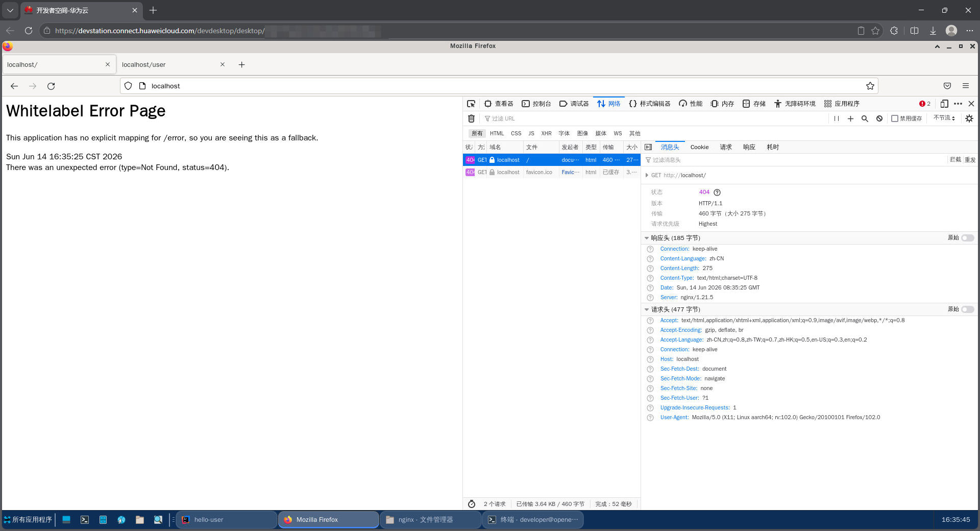Click the performance analysis stopwatch icon
Image resolution: width=980 pixels, height=531 pixels.
pos(472,504)
